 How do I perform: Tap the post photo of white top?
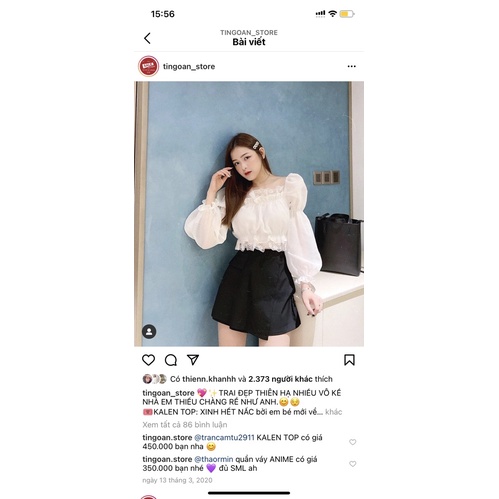249,214
